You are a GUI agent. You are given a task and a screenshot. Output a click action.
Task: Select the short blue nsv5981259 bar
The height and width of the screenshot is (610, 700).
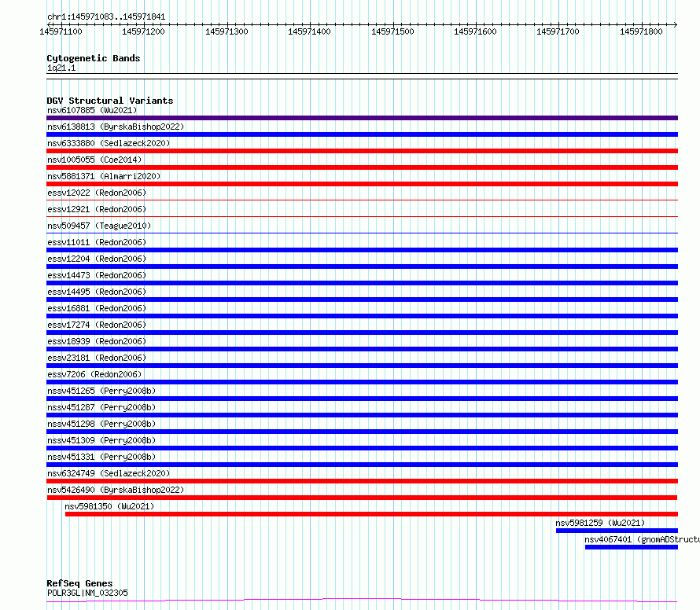[x=617, y=531]
